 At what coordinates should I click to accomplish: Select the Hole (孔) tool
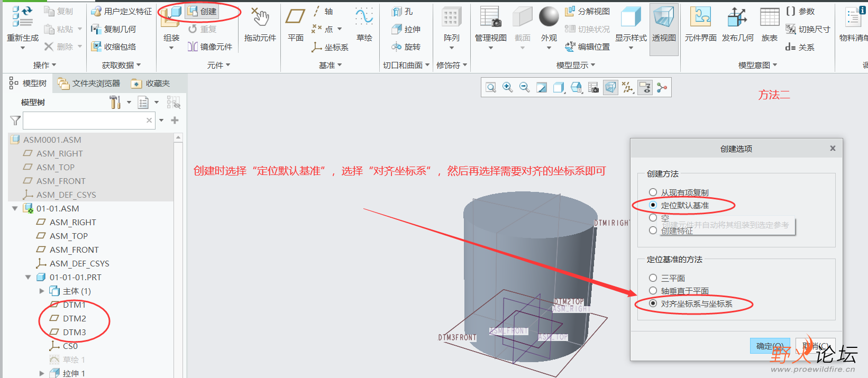click(403, 11)
